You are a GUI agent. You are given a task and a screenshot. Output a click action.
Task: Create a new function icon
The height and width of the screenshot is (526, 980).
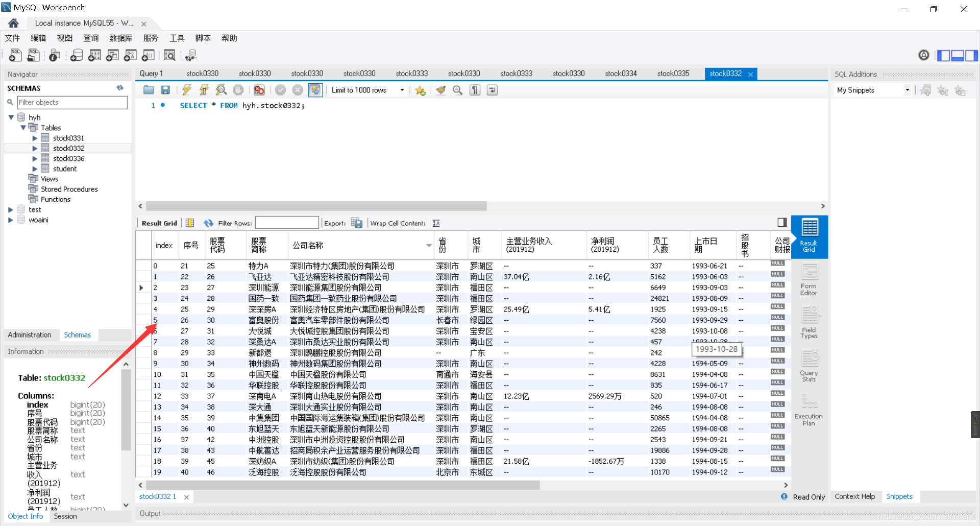pyautogui.click(x=148, y=55)
